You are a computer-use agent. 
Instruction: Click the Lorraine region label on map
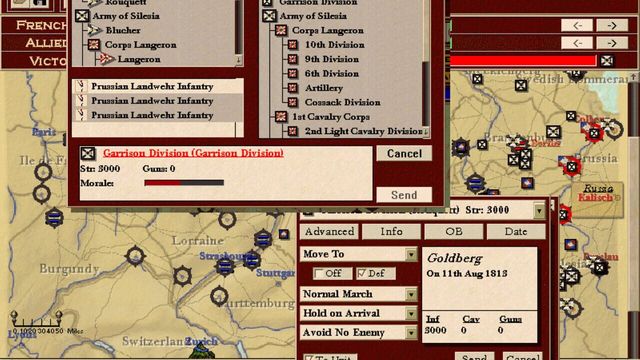pos(198,240)
